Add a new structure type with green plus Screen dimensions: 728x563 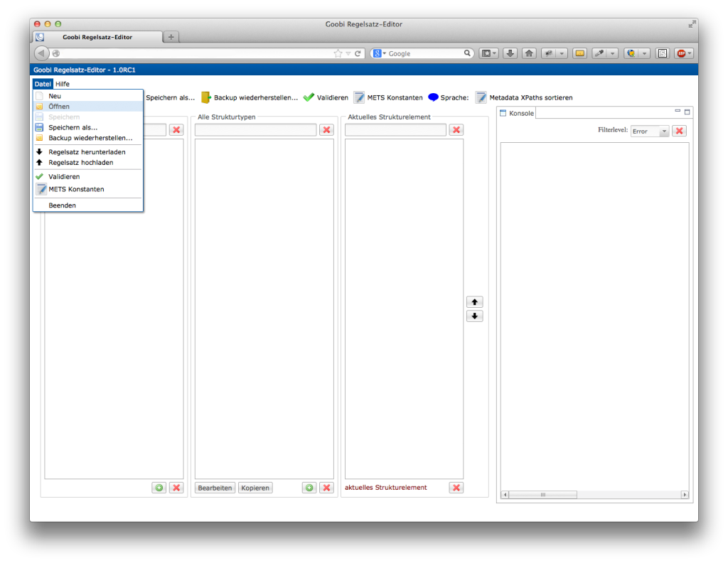[309, 488]
